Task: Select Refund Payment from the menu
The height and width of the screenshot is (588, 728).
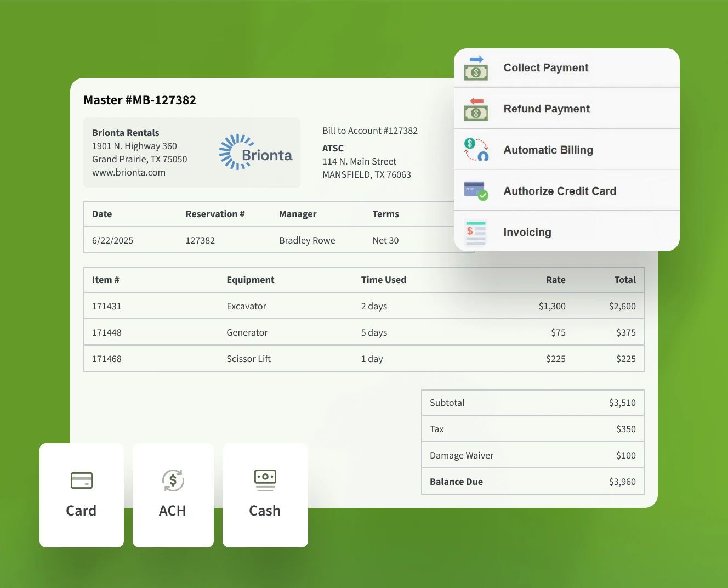Action: click(x=547, y=109)
